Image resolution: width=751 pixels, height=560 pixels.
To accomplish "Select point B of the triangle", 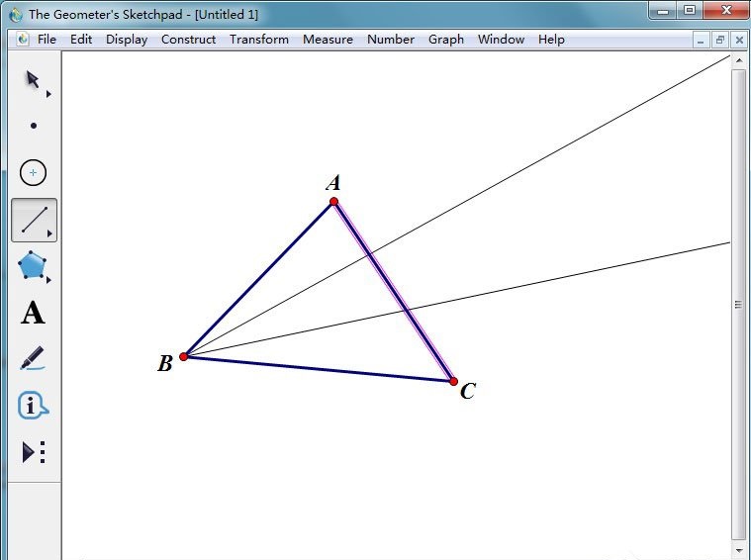I will 183,356.
